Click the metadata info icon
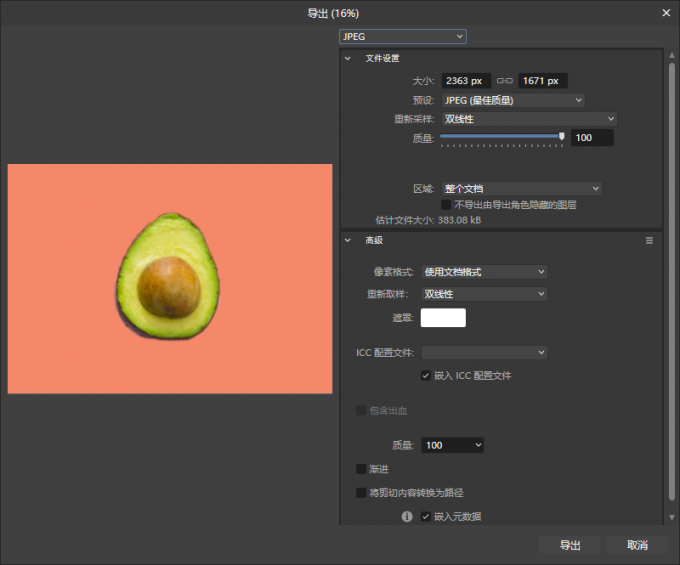The height and width of the screenshot is (565, 680). [x=407, y=516]
